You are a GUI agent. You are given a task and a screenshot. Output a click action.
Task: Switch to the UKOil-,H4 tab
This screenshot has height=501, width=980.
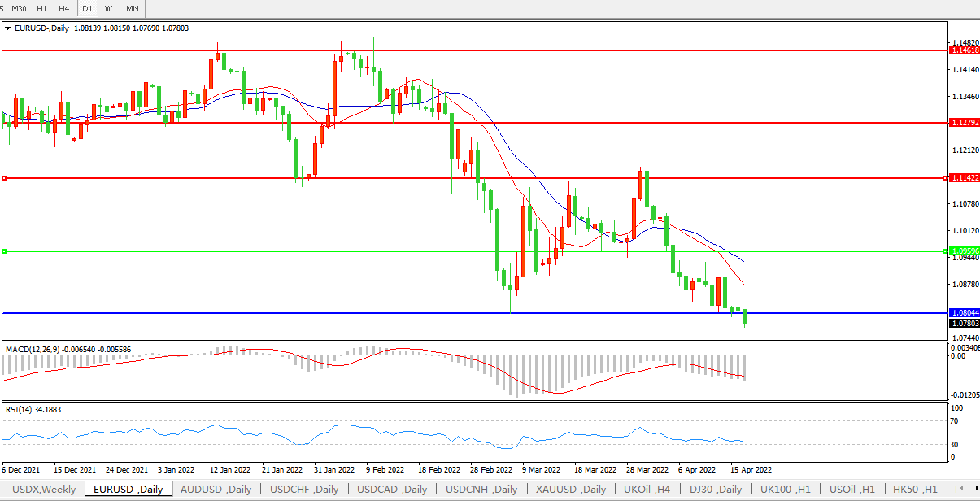pyautogui.click(x=647, y=489)
